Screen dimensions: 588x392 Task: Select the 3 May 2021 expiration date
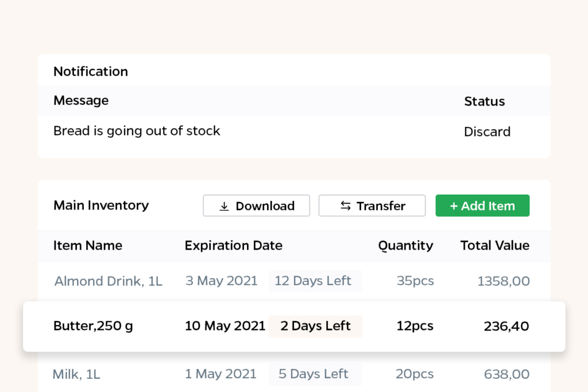click(221, 281)
